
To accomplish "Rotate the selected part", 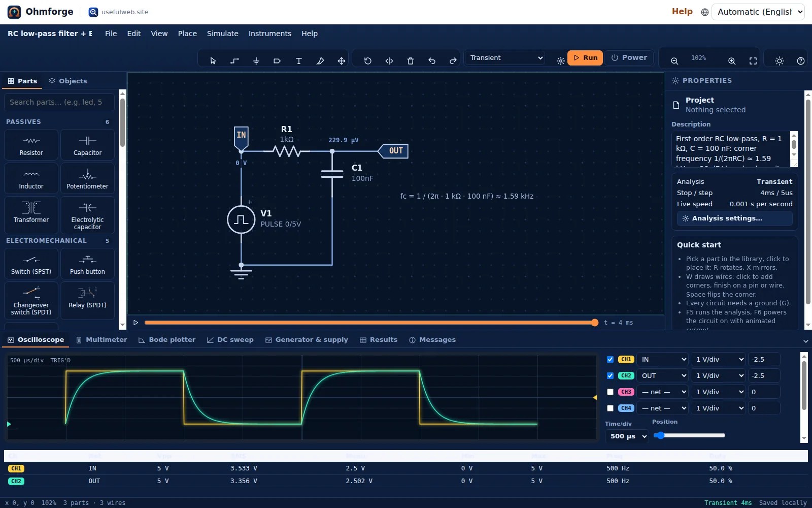I will click(x=368, y=61).
